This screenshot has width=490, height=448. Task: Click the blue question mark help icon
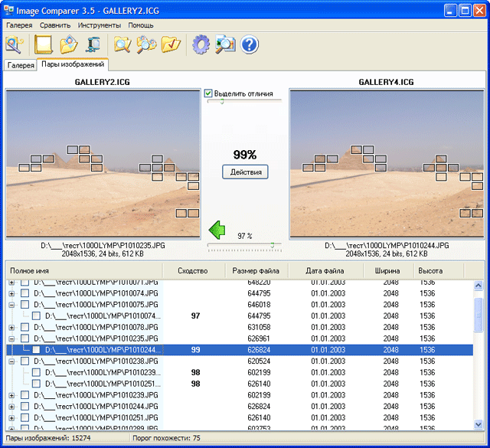coord(250,44)
